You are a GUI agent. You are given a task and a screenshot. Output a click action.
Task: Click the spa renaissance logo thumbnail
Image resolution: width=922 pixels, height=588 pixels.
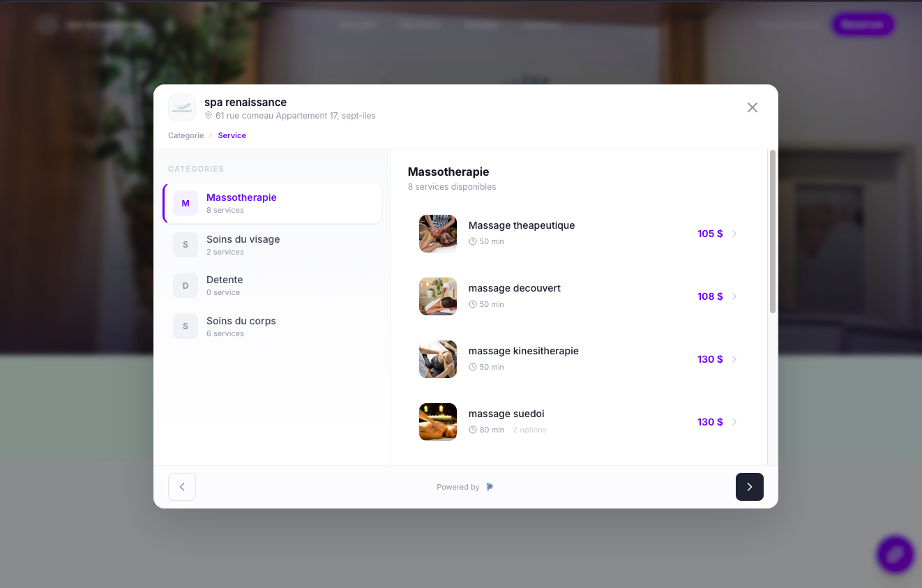pyautogui.click(x=182, y=107)
